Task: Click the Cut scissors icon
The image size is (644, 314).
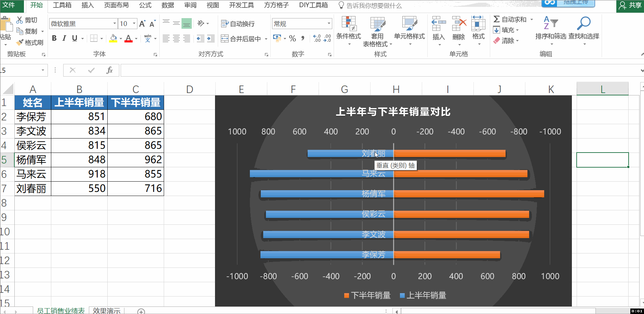Action: click(x=19, y=20)
